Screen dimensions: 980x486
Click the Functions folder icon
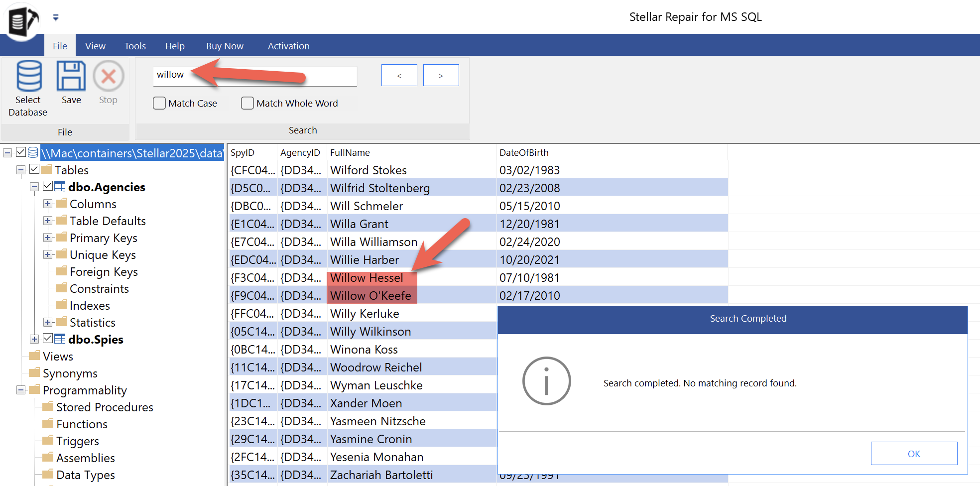click(48, 423)
